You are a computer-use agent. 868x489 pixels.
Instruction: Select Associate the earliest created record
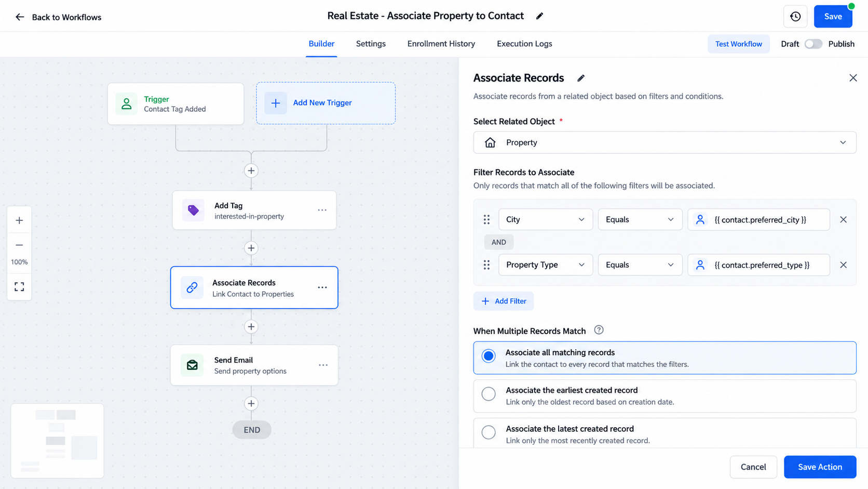(x=664, y=396)
